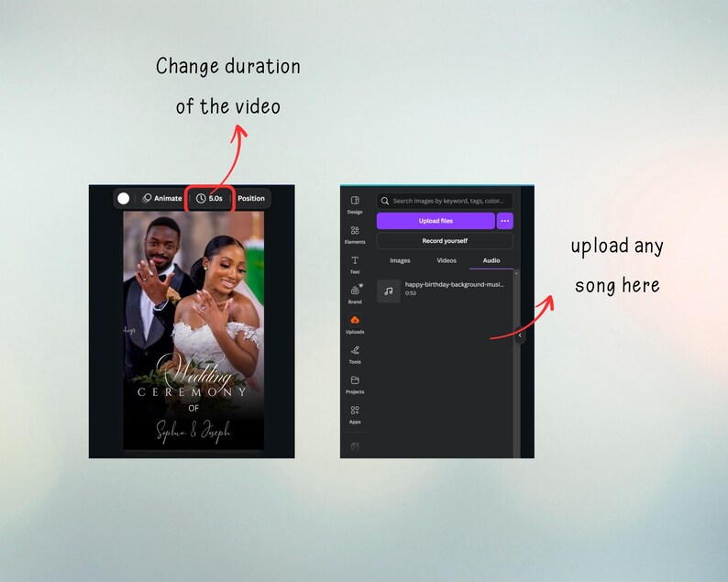Open more upload options three-dot button
This screenshot has height=582, width=728.
tap(504, 221)
